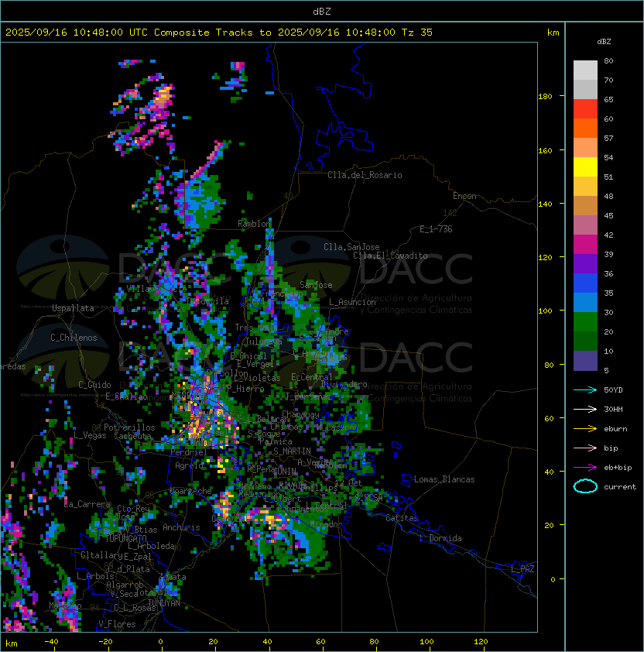Image resolution: width=644 pixels, height=652 pixels.
Task: Pick the green 20-30 dBZ swatch
Action: point(585,321)
